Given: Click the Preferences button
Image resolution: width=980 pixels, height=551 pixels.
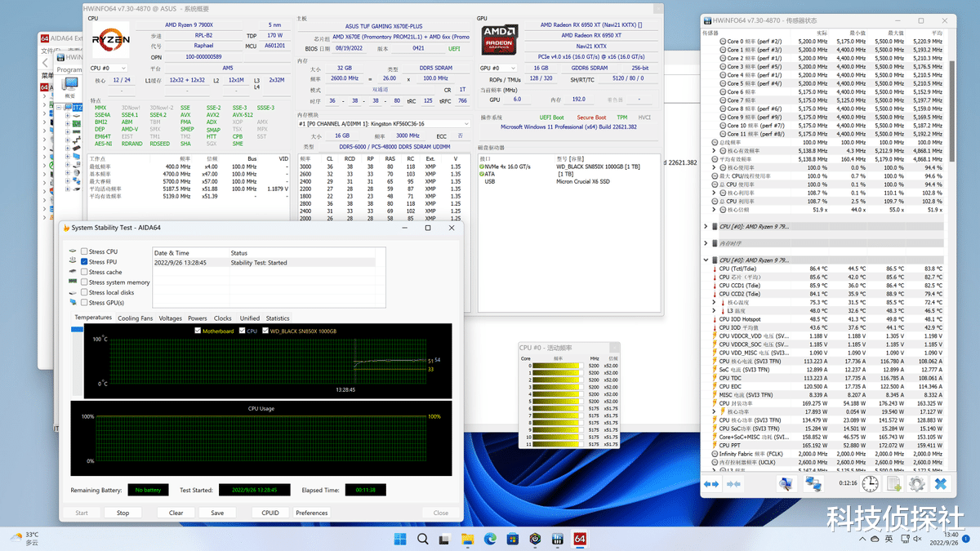Looking at the screenshot, I should click(x=311, y=513).
